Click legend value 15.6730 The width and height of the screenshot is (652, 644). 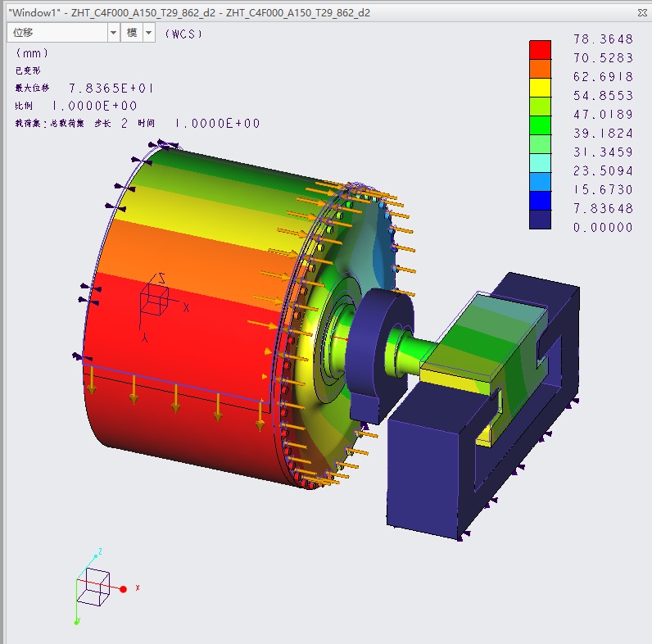pyautogui.click(x=603, y=190)
